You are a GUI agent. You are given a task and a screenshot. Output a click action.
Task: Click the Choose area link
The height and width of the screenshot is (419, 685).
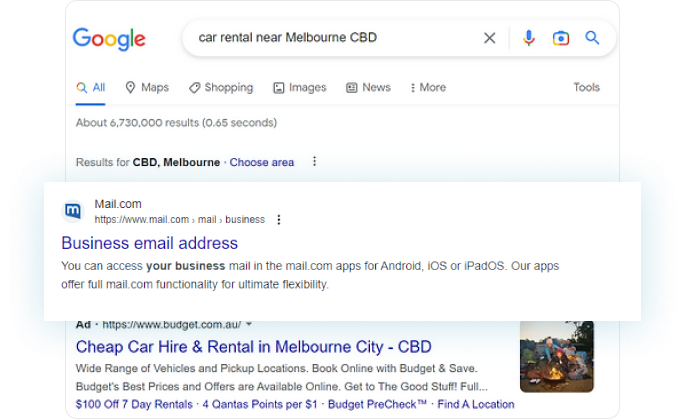pyautogui.click(x=262, y=163)
